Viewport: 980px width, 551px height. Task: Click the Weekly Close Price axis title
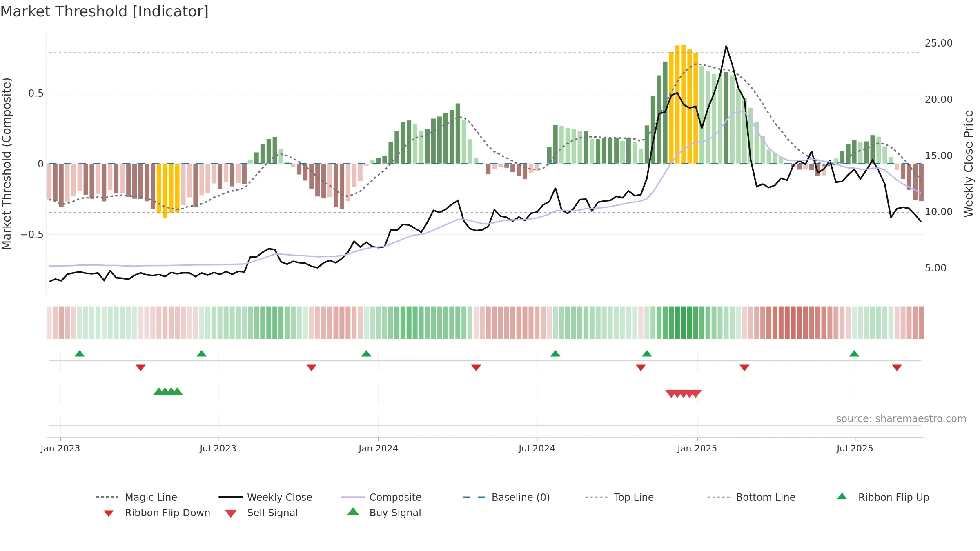969,164
